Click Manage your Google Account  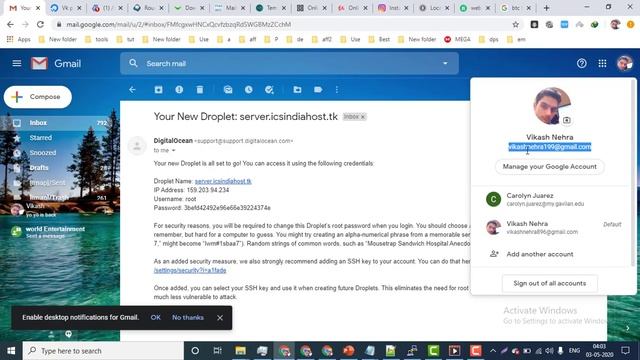click(549, 167)
